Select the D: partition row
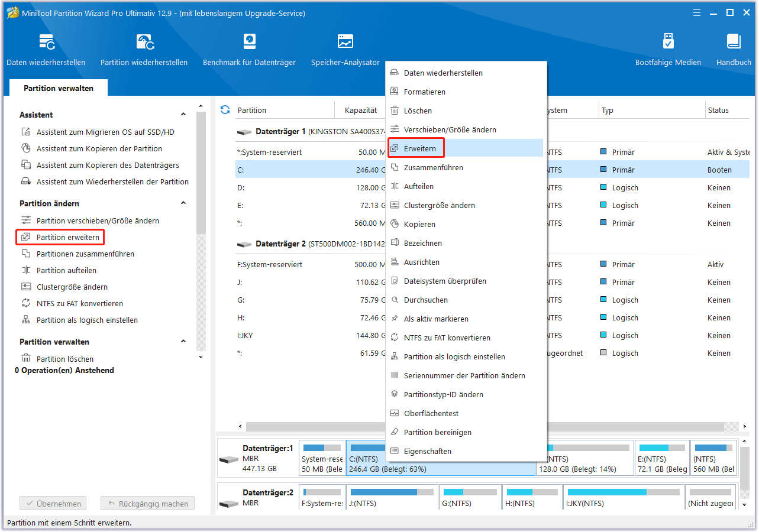Screen dimensions: 759x532 pos(311,188)
